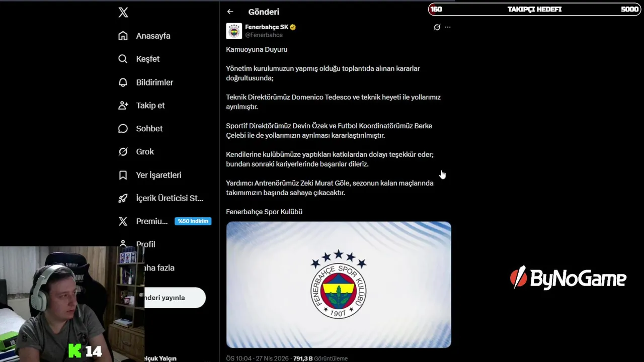Click the 791,3 B Görüntüleme count
Viewport: 644px width, 362px height.
tap(320, 358)
